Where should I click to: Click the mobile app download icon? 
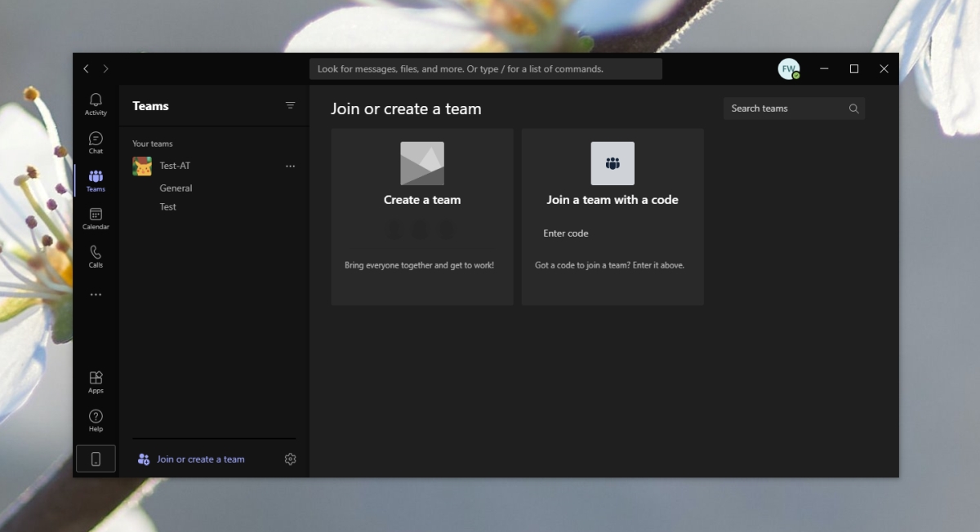(x=96, y=459)
